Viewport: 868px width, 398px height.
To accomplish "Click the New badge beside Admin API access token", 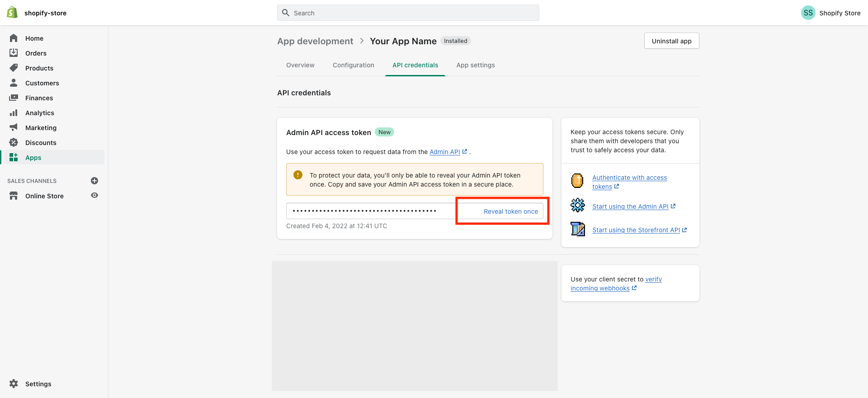I will click(384, 132).
